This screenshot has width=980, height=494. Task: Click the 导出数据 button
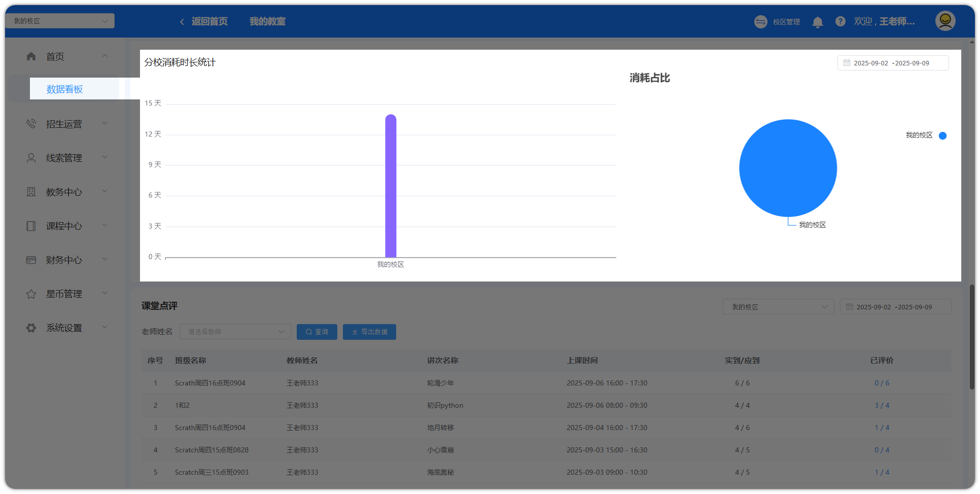(x=369, y=332)
